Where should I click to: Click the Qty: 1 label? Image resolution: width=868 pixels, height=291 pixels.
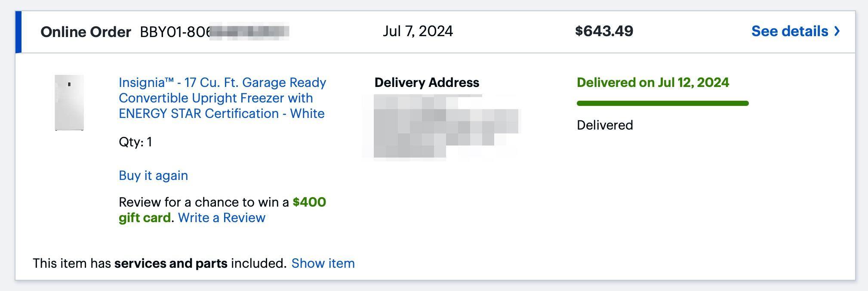[x=135, y=142]
